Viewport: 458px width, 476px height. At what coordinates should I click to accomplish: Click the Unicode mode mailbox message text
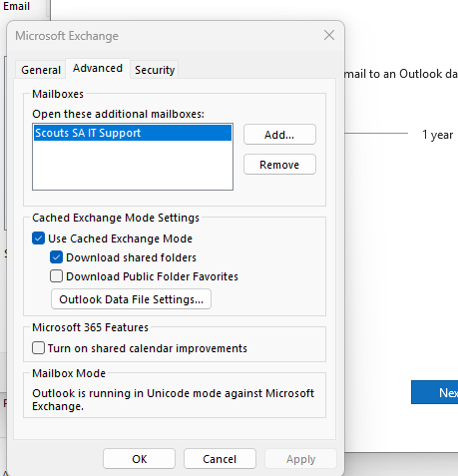pos(173,399)
